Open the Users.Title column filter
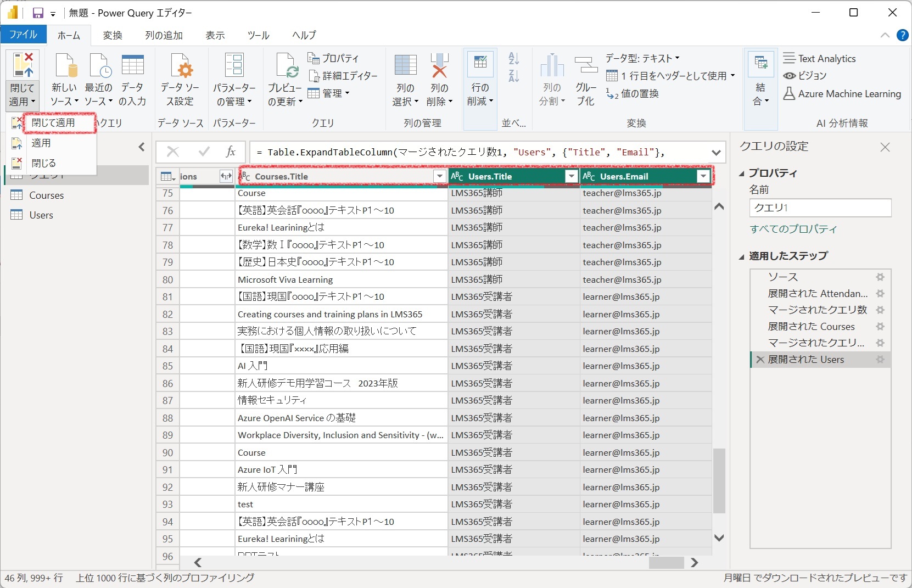Image resolution: width=912 pixels, height=588 pixels. click(x=571, y=176)
